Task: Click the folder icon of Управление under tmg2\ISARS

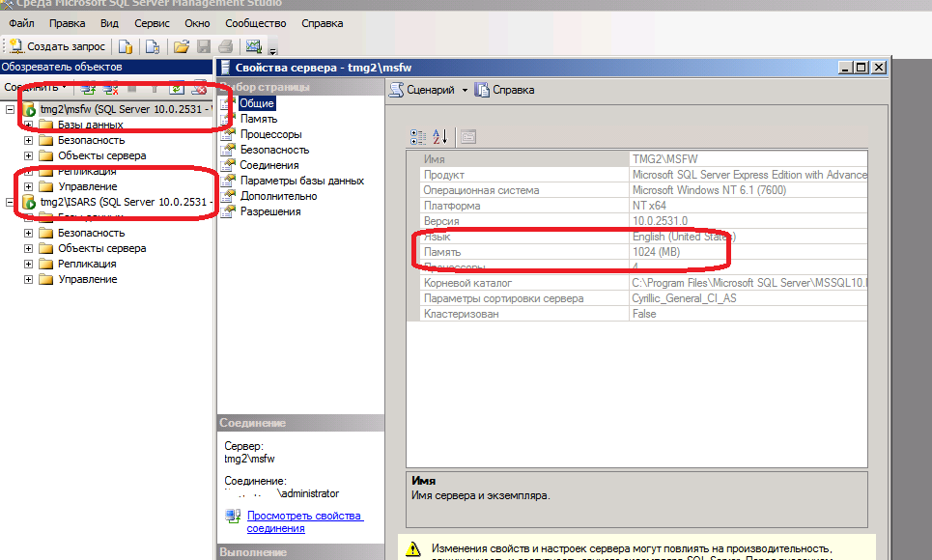Action: [45, 279]
